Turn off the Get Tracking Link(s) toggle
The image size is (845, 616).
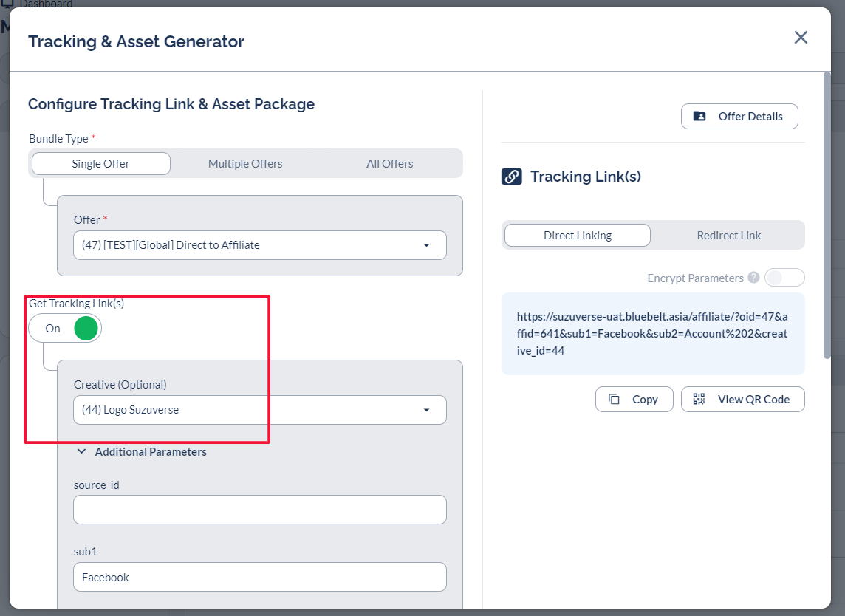click(65, 329)
